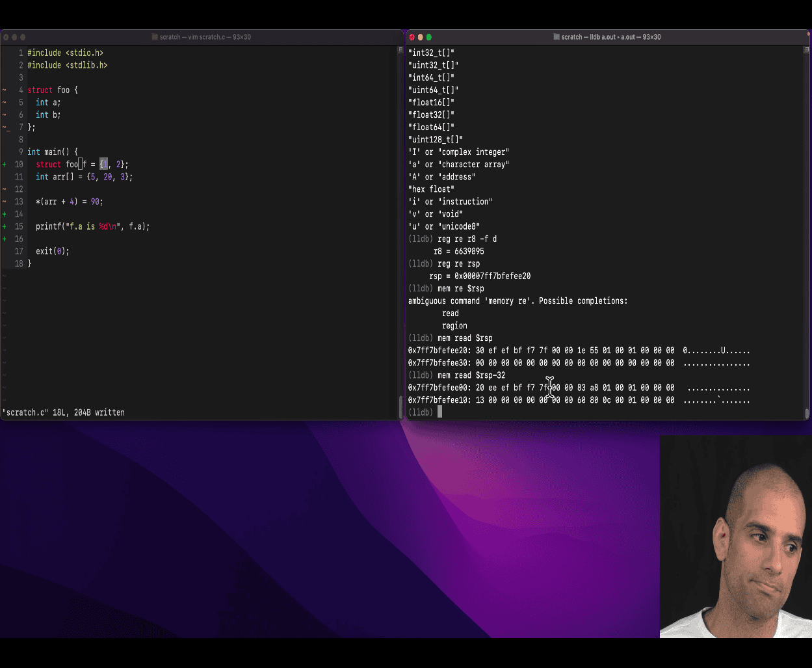Click the exit(0) line 17 in vim
812x668 pixels.
(x=52, y=251)
